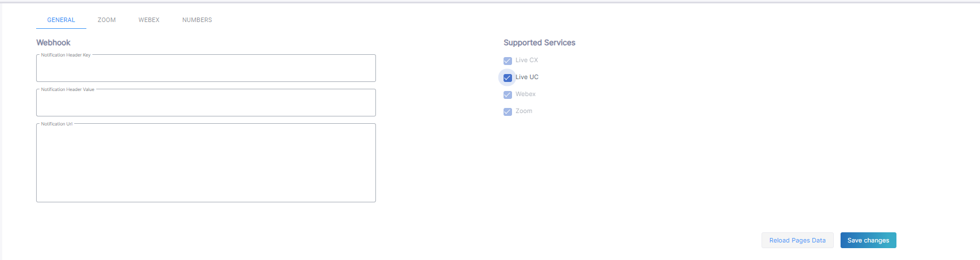Click the 'Webex' label under Supported Services
This screenshot has width=980, height=260.
pos(526,94)
